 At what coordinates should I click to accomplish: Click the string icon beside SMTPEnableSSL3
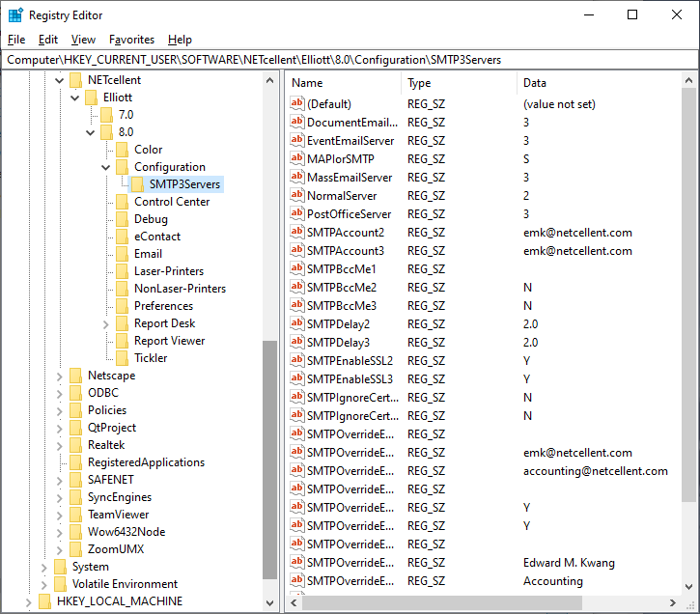click(296, 378)
